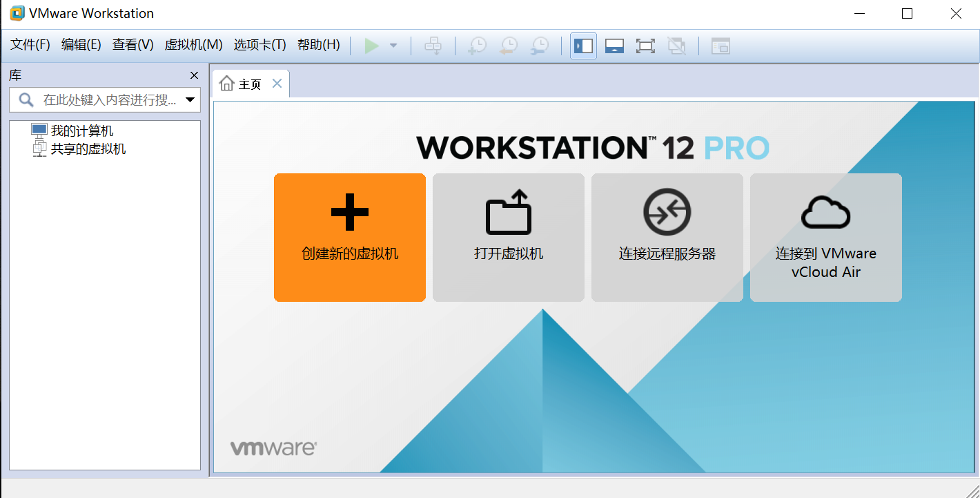Close the 主页 tab

(277, 84)
